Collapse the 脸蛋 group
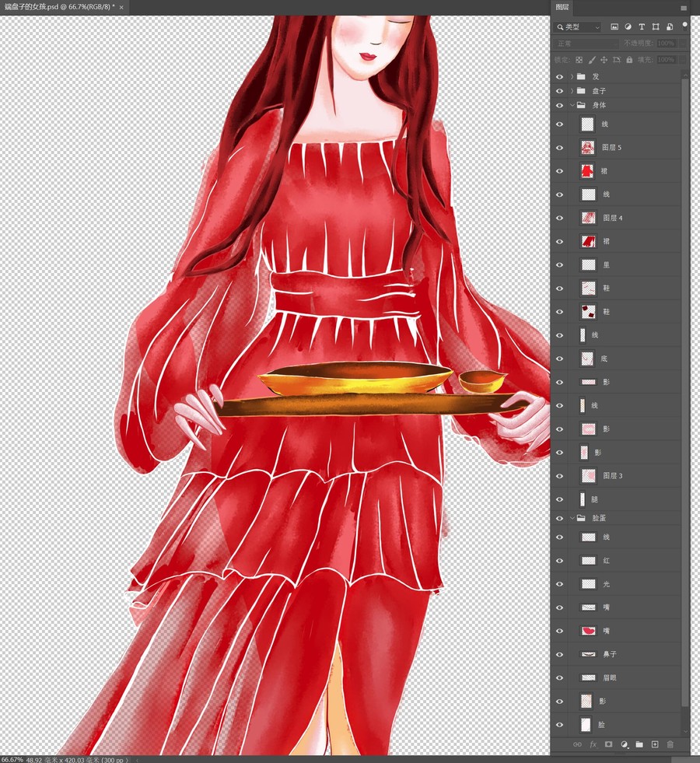 click(572, 518)
